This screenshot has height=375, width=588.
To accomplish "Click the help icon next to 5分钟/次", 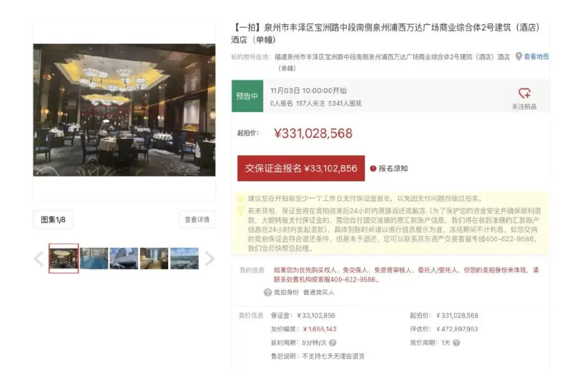I will (x=332, y=343).
